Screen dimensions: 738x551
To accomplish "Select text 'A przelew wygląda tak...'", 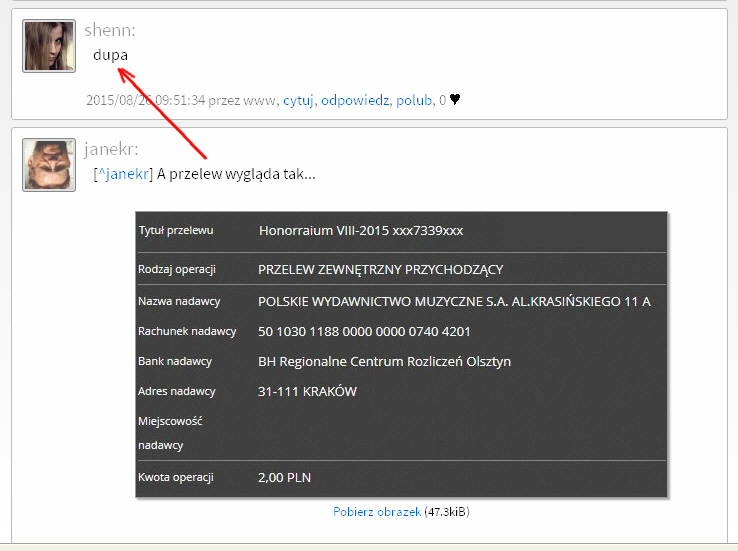I will (236, 174).
